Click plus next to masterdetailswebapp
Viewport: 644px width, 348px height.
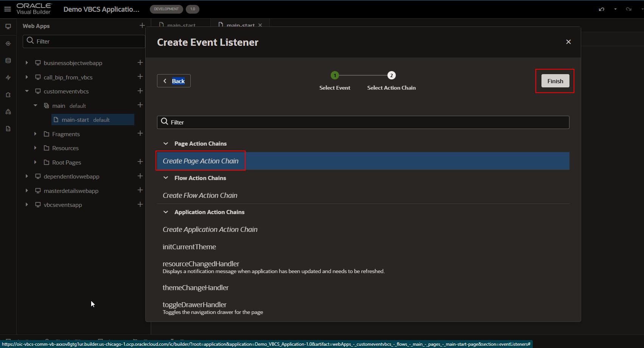140,190
